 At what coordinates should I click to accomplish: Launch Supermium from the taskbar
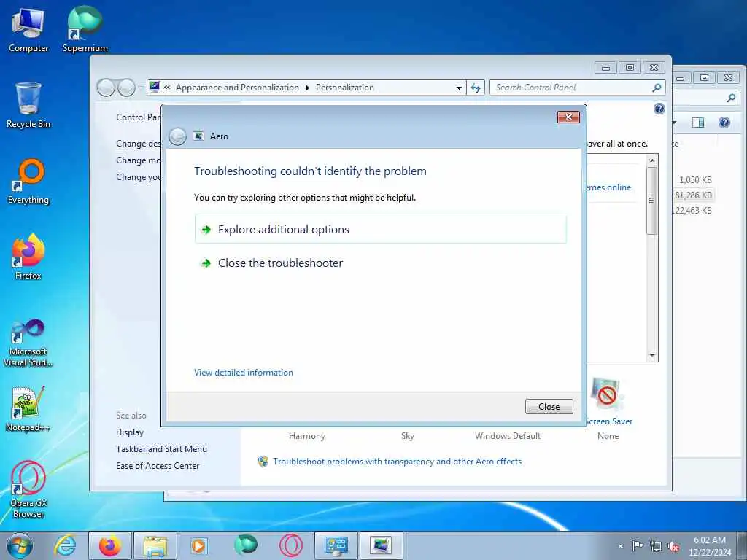[245, 545]
